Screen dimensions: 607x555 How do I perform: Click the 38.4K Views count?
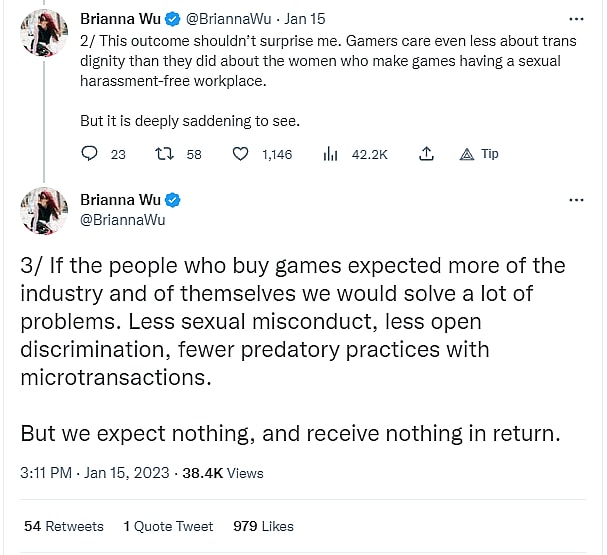tap(223, 473)
